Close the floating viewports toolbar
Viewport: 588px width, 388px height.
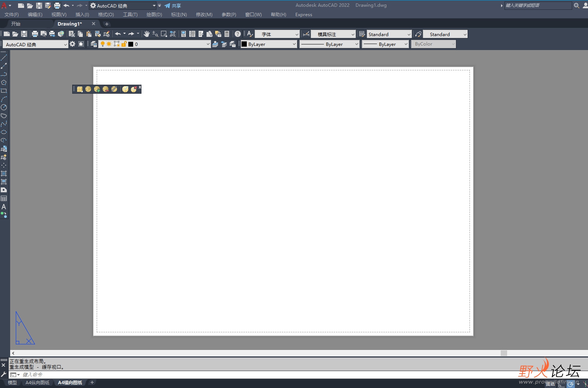point(140,87)
